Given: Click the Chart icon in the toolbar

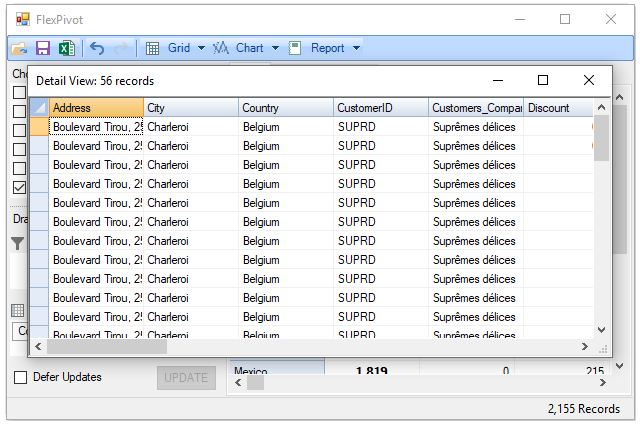Looking at the screenshot, I should 221,48.
